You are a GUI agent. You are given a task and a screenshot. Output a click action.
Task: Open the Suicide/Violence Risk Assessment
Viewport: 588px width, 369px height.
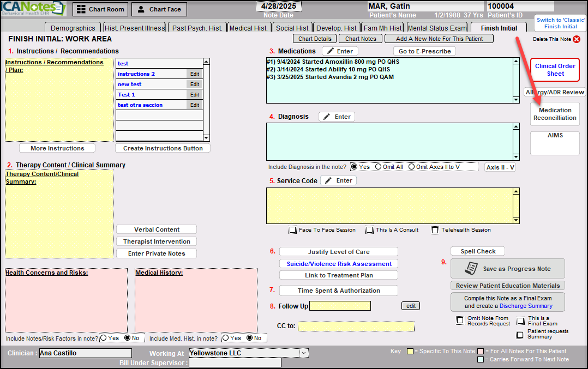[339, 264]
